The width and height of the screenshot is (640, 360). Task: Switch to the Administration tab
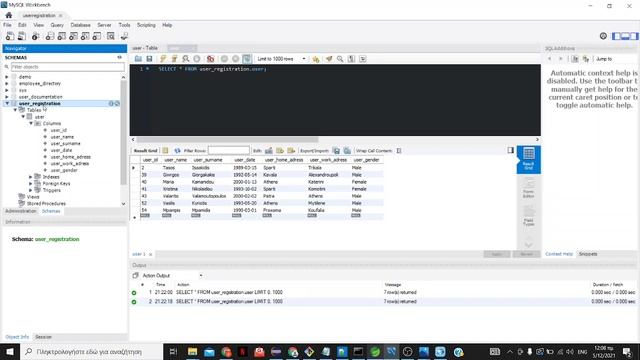20,211
